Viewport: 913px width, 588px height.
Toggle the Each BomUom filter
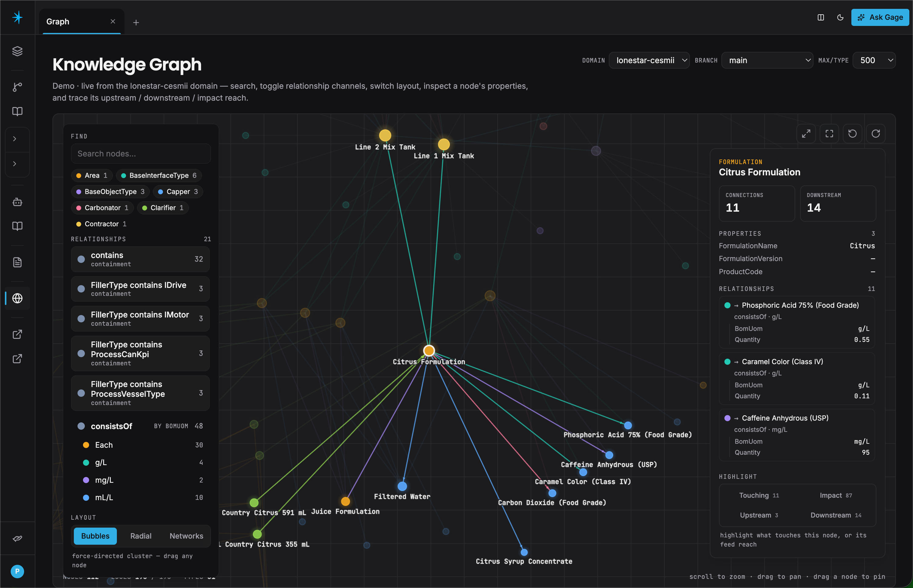[x=142, y=445]
